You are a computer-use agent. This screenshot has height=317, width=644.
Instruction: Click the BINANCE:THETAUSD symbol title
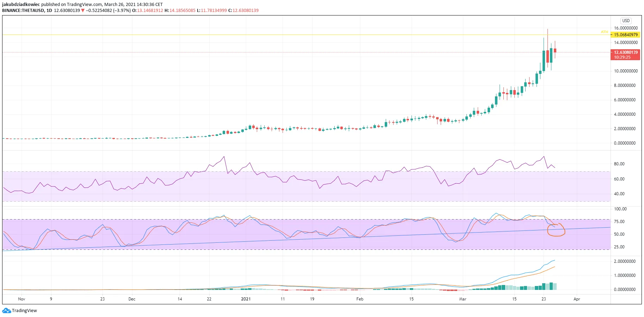coord(23,11)
